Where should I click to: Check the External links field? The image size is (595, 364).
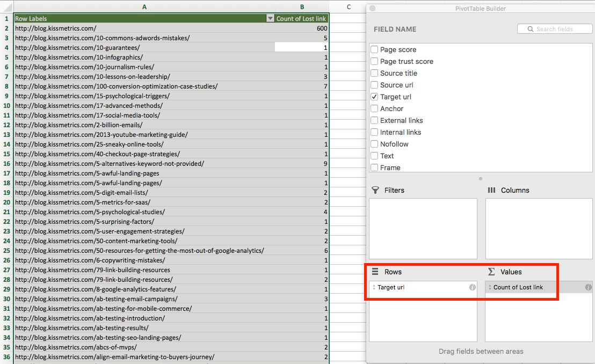pos(374,120)
